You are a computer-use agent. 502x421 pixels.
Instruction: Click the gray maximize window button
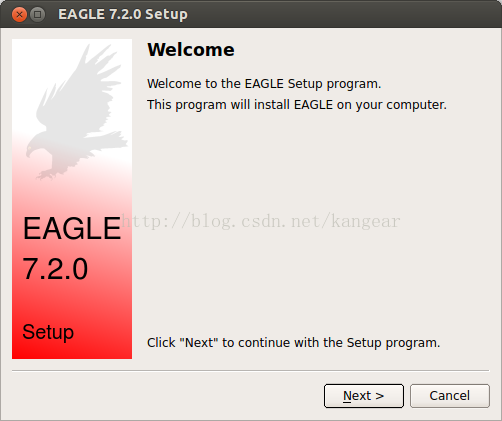pyautogui.click(x=38, y=14)
